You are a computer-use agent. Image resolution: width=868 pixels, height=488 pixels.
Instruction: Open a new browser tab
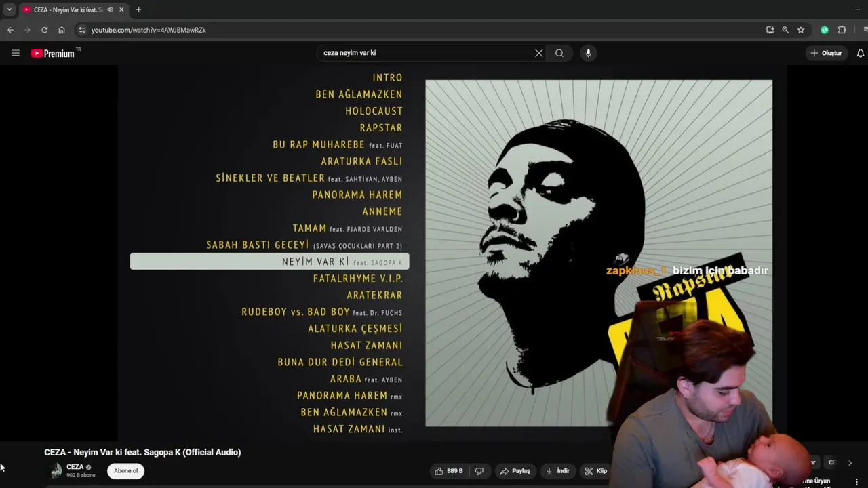(138, 9)
